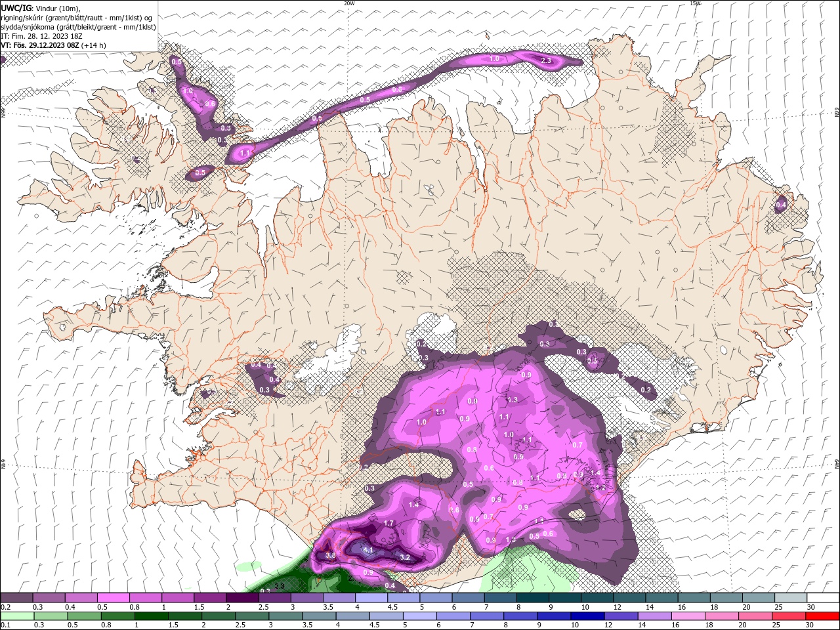Click the 3.8 snowfall value on the south coast

tap(331, 556)
